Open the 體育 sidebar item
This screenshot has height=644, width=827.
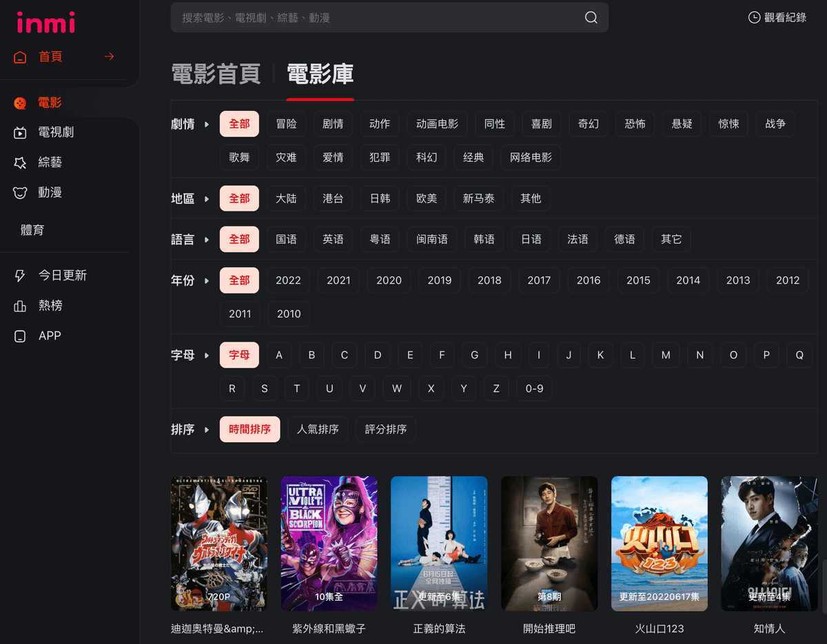click(x=32, y=230)
